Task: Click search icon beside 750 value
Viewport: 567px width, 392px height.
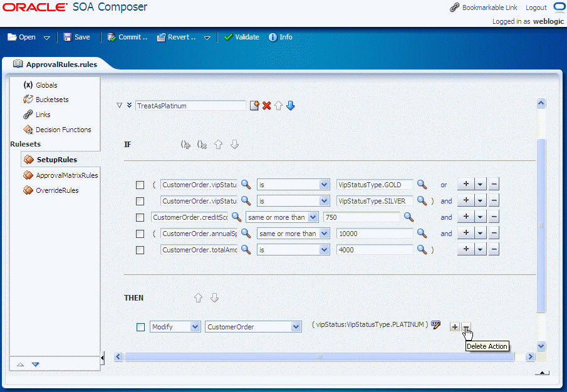Action: click(x=409, y=217)
